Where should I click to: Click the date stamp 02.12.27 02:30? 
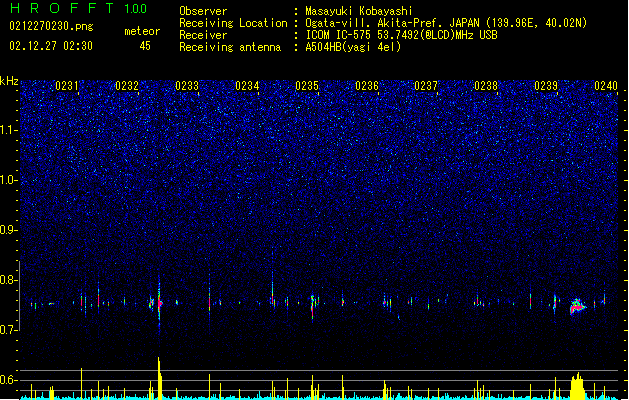point(51,46)
